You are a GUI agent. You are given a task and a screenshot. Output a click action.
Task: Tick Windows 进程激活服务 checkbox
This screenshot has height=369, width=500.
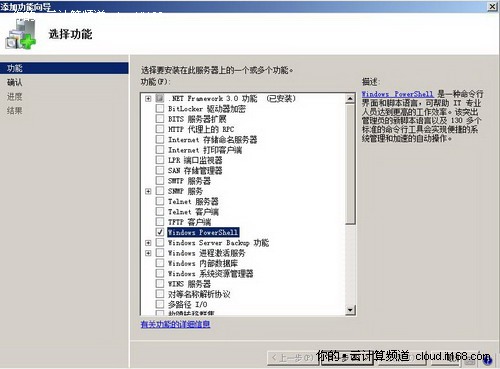click(x=160, y=253)
